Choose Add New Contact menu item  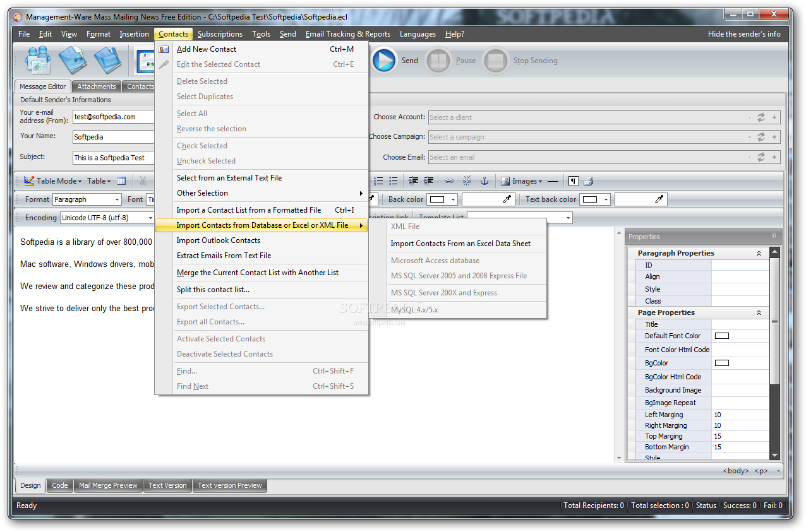pyautogui.click(x=262, y=49)
